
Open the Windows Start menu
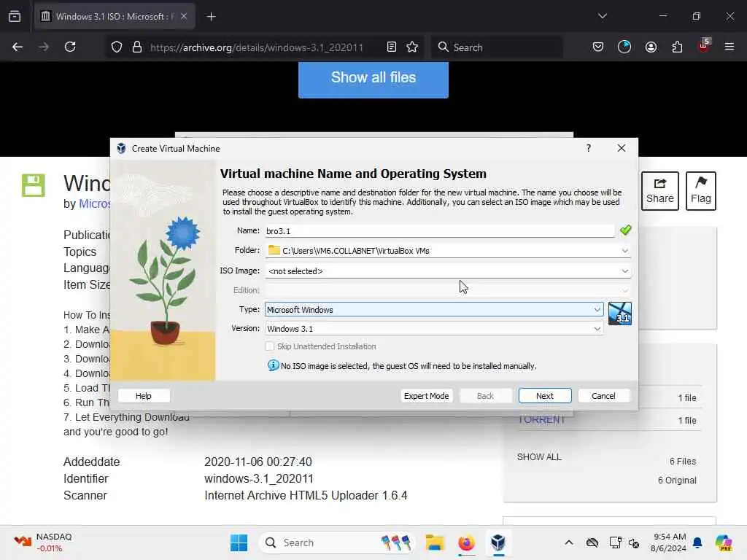coord(239,542)
